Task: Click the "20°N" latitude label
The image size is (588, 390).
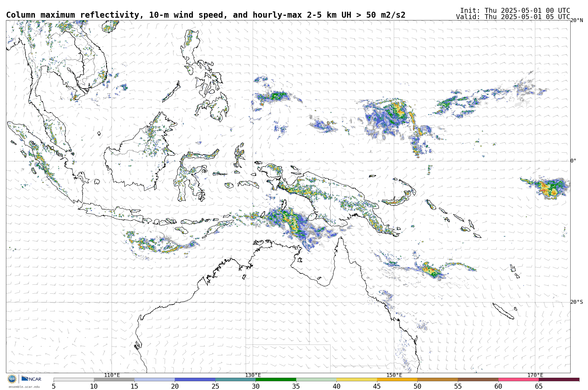Action: coord(577,20)
